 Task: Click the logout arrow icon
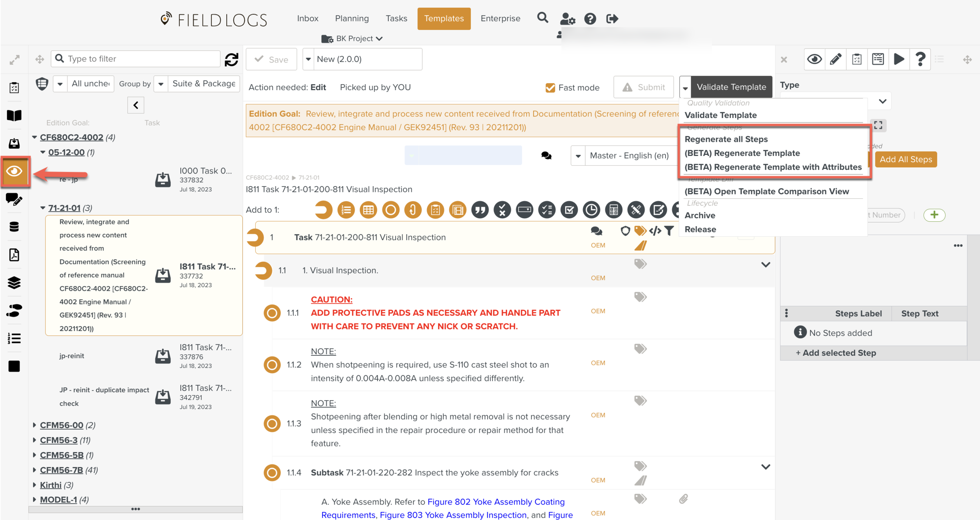tap(612, 18)
